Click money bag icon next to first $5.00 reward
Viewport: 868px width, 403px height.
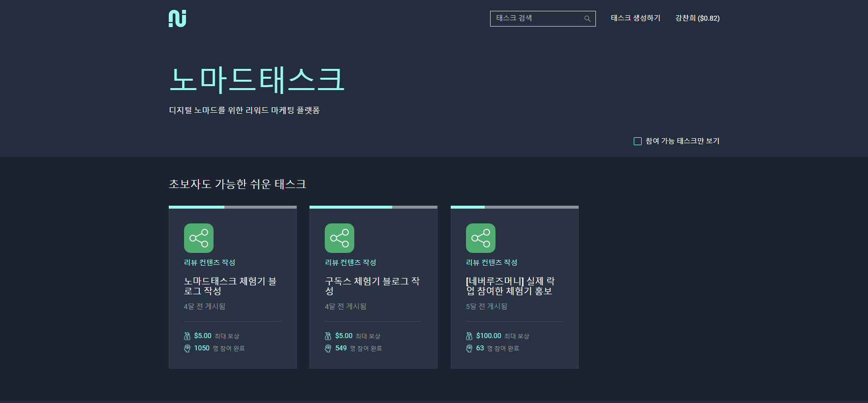coord(187,336)
